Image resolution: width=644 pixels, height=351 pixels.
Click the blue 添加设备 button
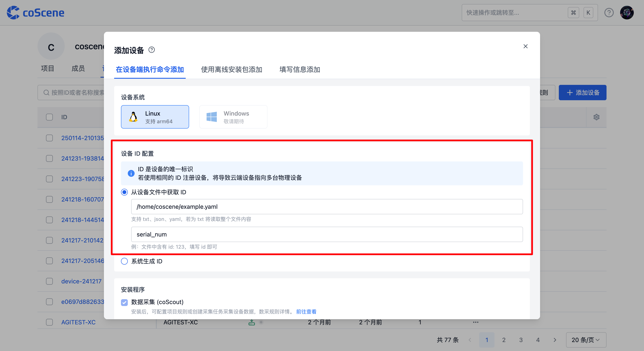click(582, 93)
